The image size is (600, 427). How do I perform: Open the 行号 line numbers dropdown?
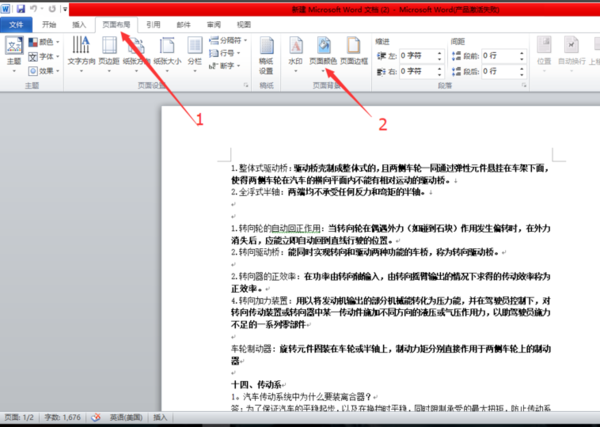click(225, 53)
